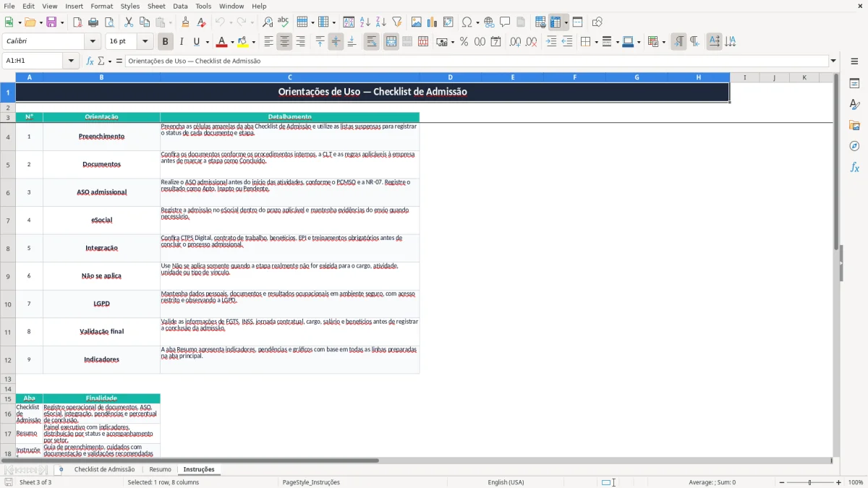Toggle Center Vertically alignment
The width and height of the screenshot is (868, 488).
[336, 42]
